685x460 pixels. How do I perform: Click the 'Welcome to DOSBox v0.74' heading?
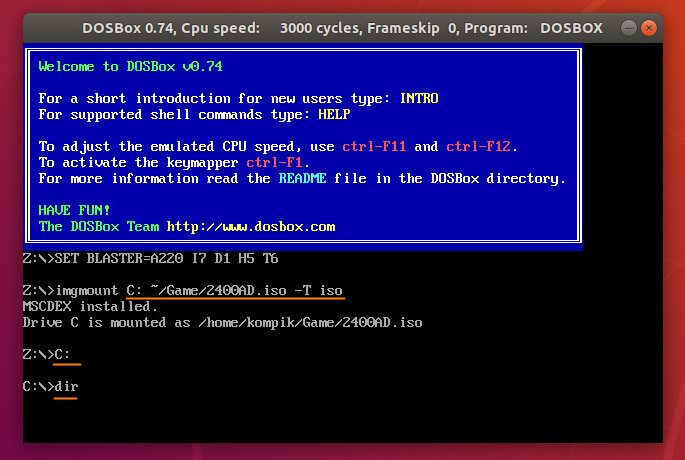pos(130,66)
